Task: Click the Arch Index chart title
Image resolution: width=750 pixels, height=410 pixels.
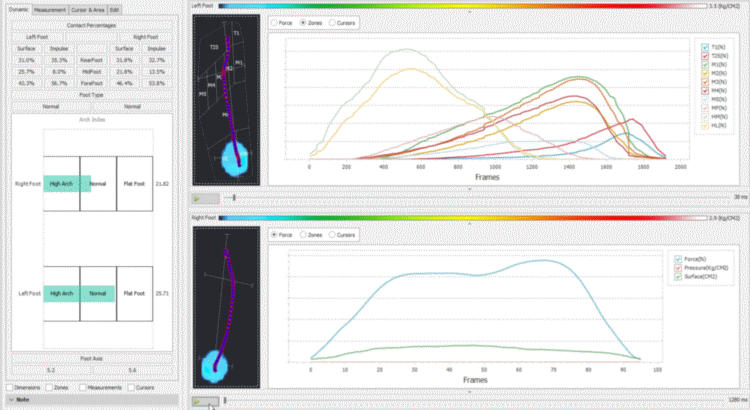Action: click(92, 120)
